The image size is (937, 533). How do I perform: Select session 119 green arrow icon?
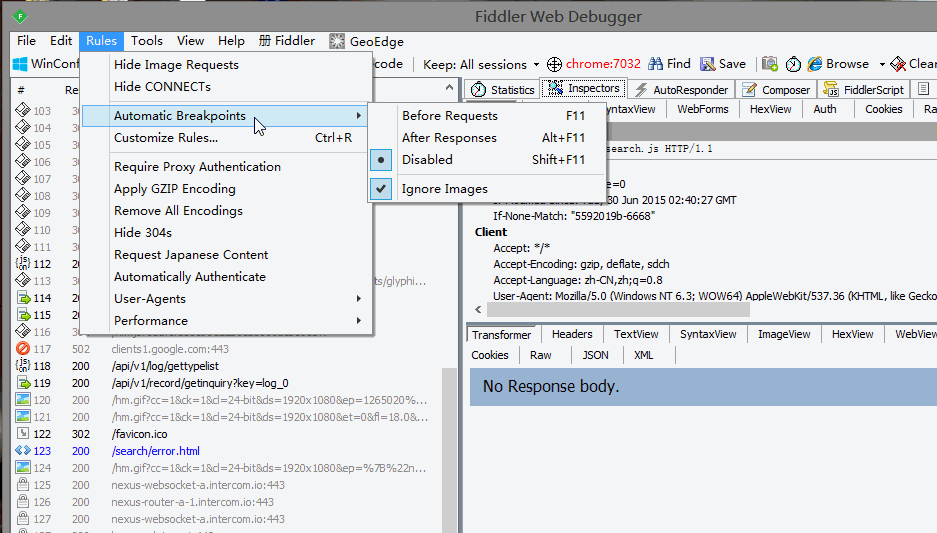tap(23, 382)
